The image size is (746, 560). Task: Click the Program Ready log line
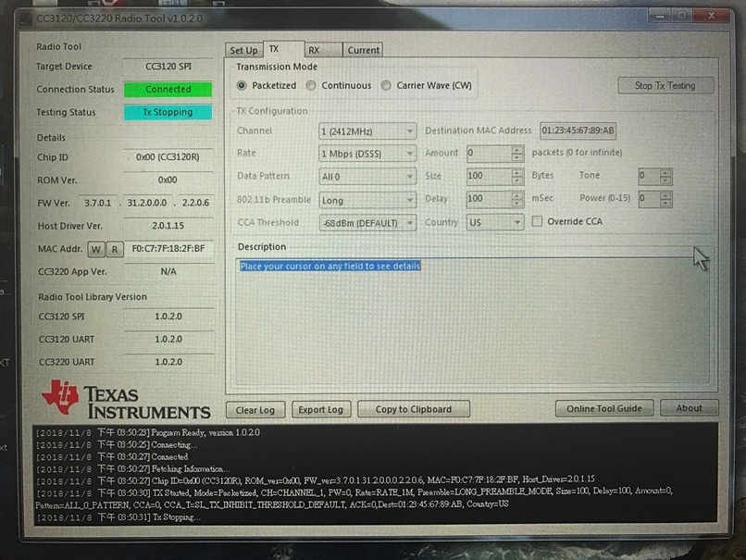tap(148, 432)
